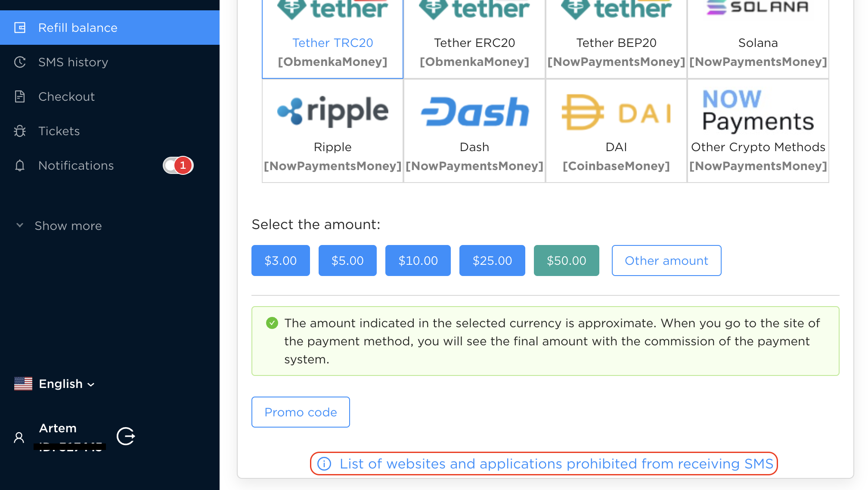Toggle the Notifications switch
Viewport: 868px width, 490px height.
coord(178,165)
